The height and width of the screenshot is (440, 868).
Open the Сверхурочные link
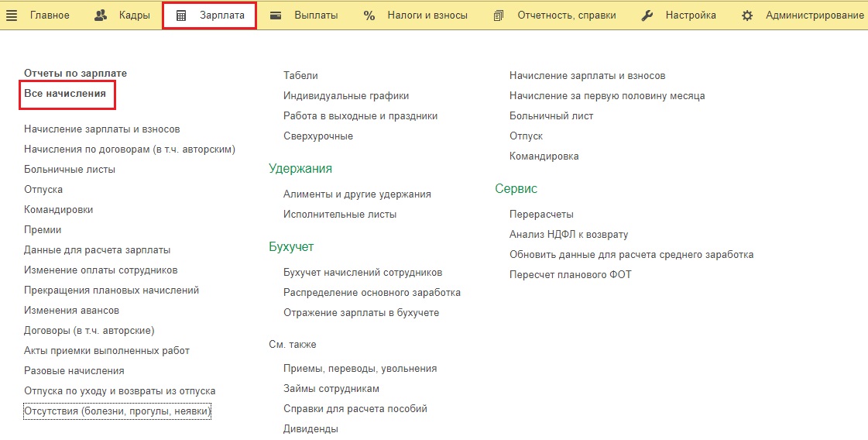(318, 136)
